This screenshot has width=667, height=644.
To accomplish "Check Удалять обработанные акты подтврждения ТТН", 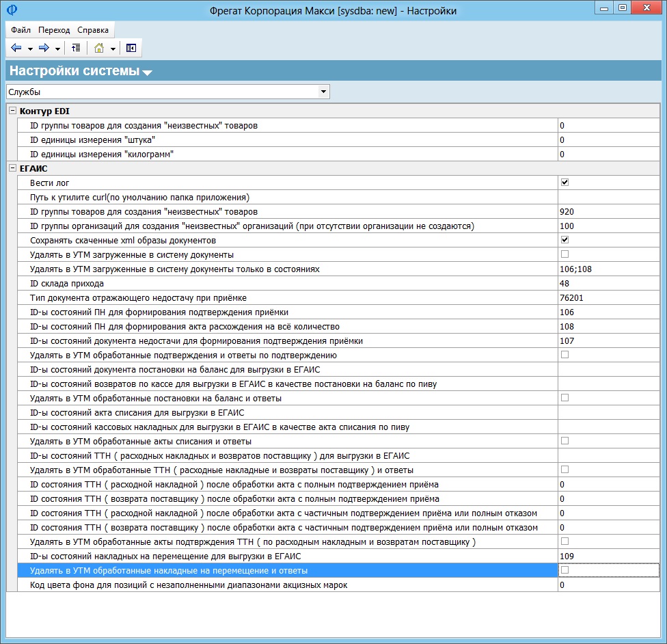I will pyautogui.click(x=565, y=541).
